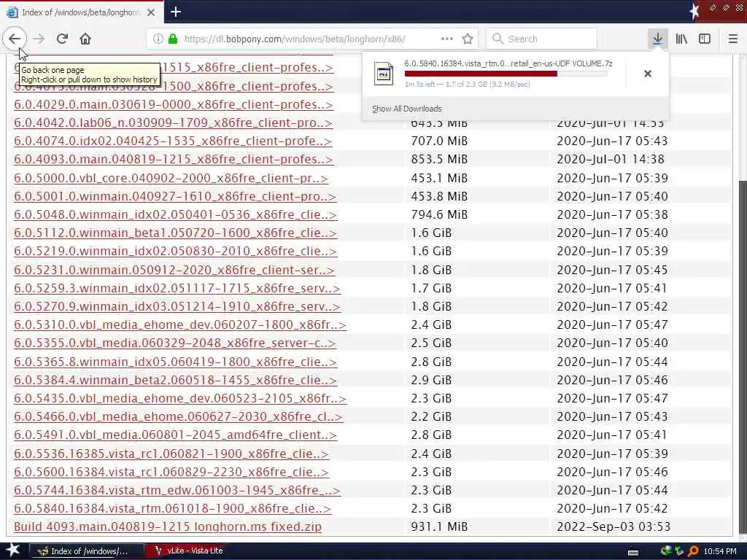Open the 6.0.5365.8.winmain_idx05.060419-1800 link
Screen dimensions: 747x560
[x=175, y=362]
